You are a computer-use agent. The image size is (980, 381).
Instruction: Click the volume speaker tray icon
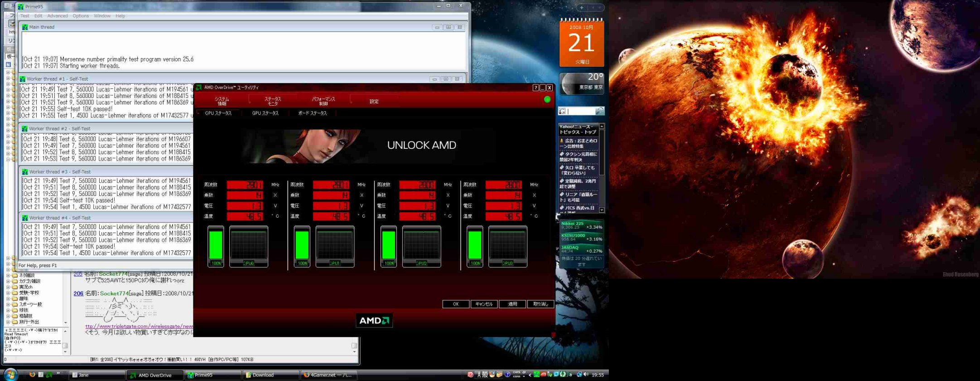click(586, 375)
